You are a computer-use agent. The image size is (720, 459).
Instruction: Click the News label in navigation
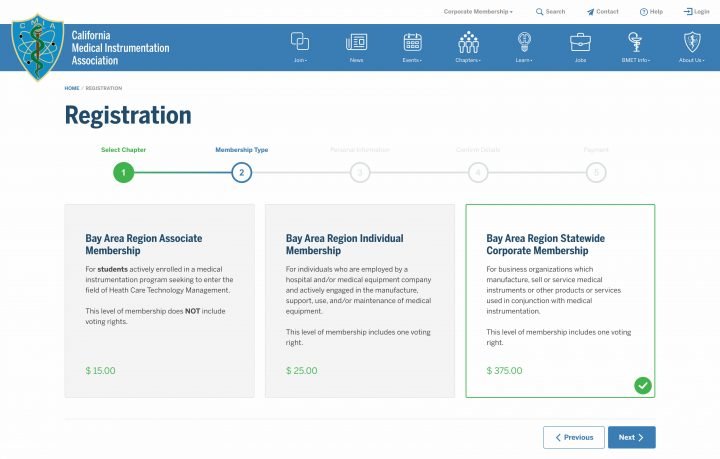(356, 60)
